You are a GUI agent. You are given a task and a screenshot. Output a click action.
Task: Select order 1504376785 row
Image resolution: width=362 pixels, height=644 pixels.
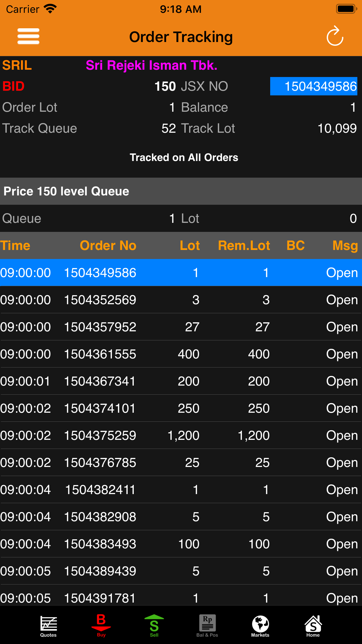181,463
